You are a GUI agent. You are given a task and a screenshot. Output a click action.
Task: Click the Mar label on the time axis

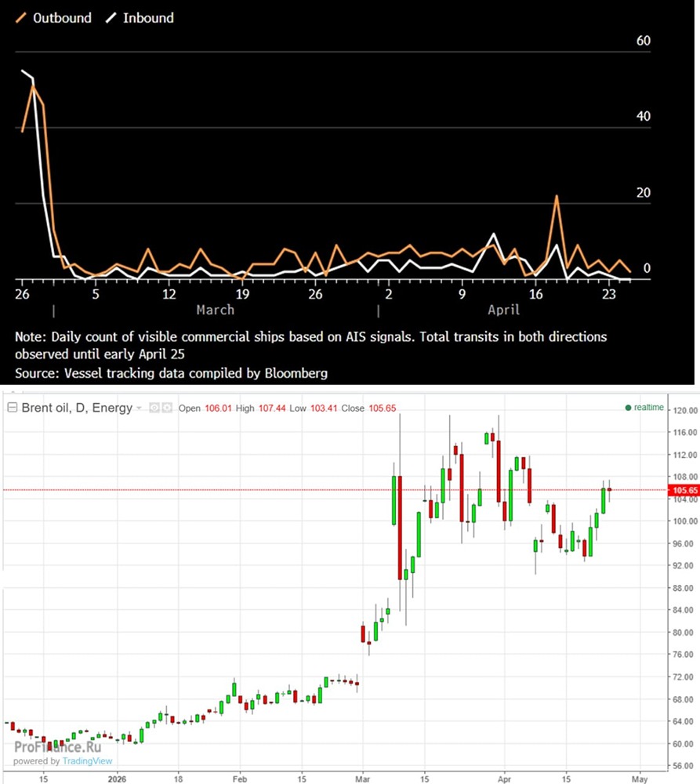coord(362,779)
